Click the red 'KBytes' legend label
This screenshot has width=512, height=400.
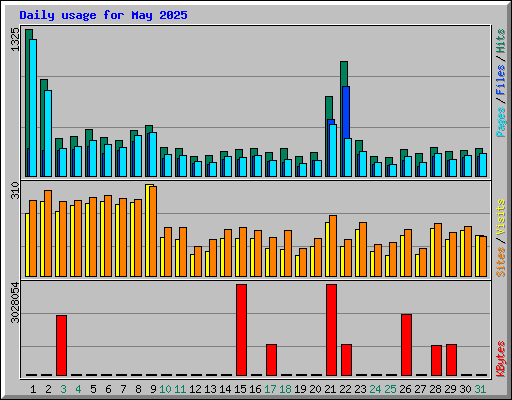click(x=501, y=359)
